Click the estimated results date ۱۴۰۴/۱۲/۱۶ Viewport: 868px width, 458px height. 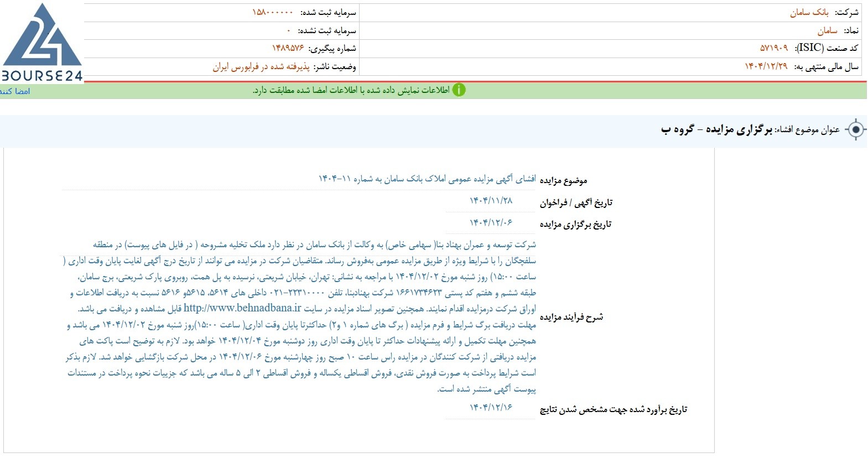click(x=491, y=407)
